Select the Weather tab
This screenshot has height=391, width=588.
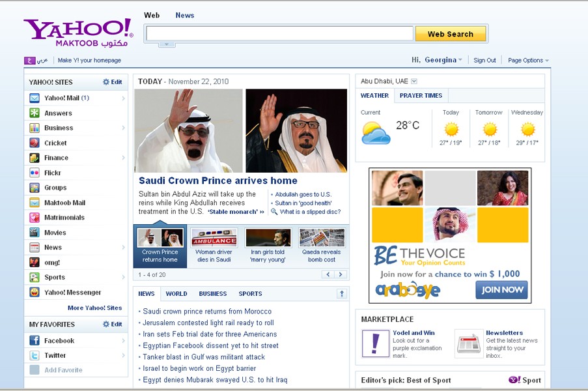coord(374,96)
